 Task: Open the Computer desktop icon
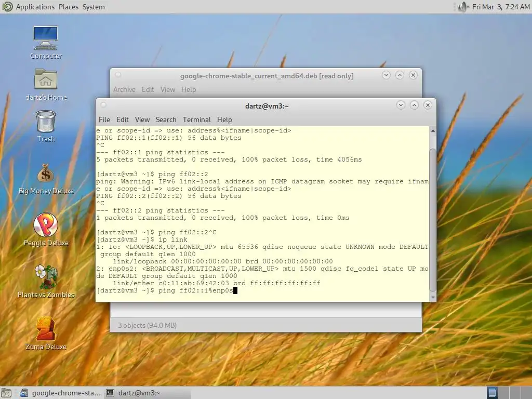tap(46, 38)
